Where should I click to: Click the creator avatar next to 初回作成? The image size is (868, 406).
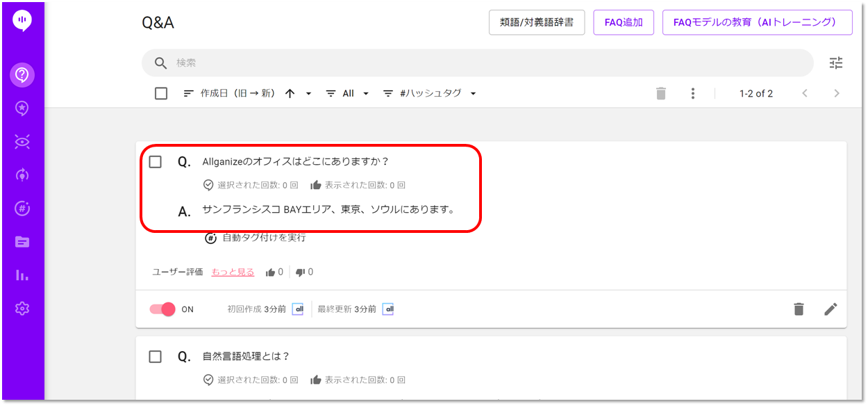[297, 309]
